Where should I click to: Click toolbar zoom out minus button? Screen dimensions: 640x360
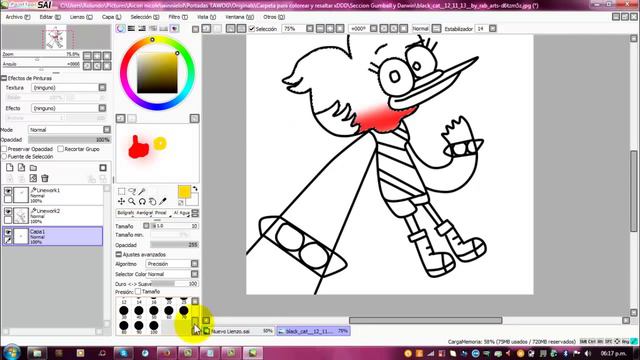320,29
